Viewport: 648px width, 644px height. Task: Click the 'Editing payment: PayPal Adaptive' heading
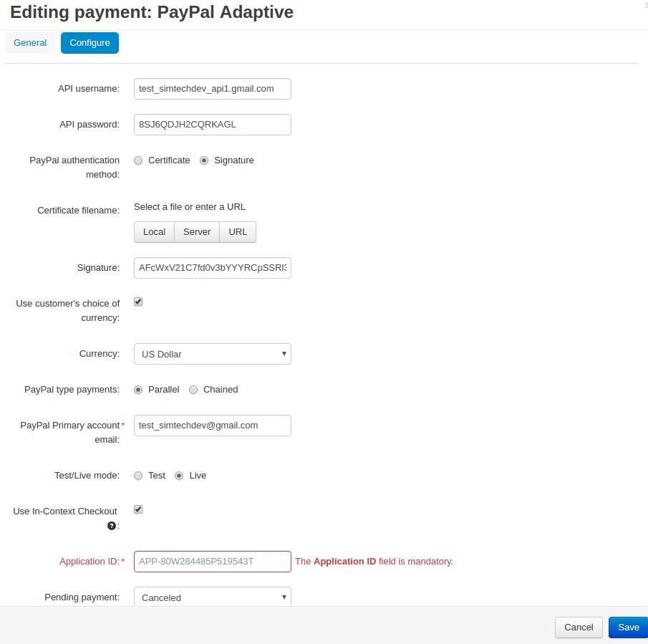(152, 12)
